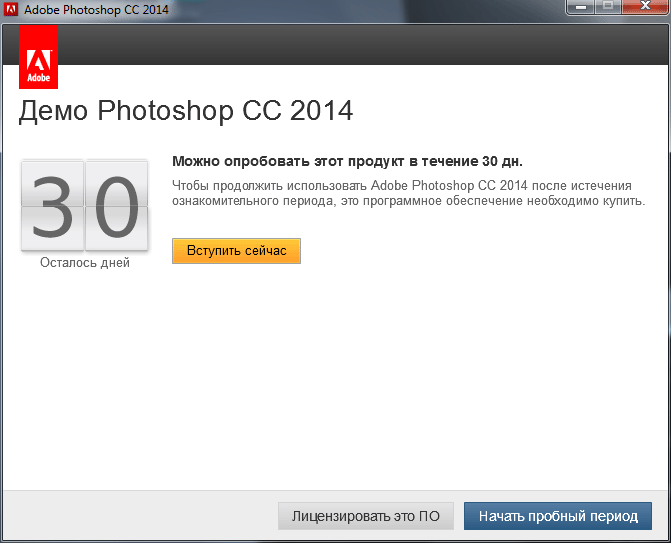Click the "Демо Photoshop CC 2014" heading
This screenshot has height=543, width=671.
click(x=186, y=111)
